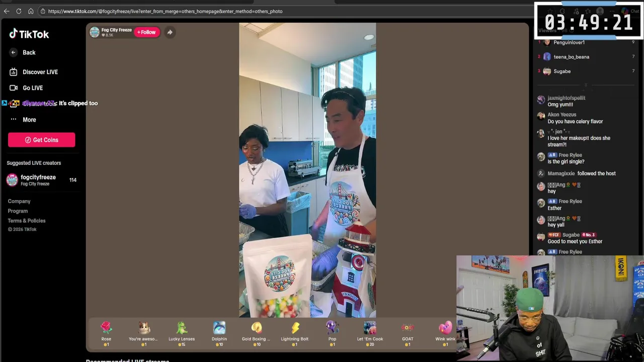Send the Pop gift

pos(332,334)
